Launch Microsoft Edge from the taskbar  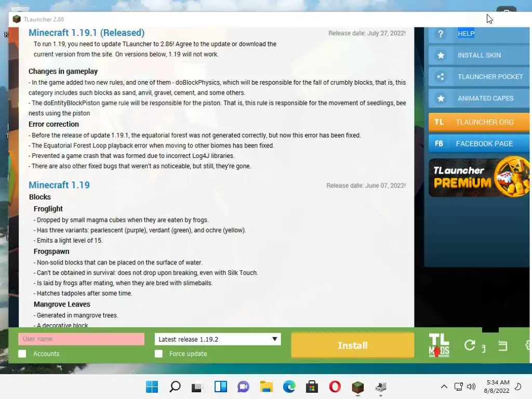point(289,387)
